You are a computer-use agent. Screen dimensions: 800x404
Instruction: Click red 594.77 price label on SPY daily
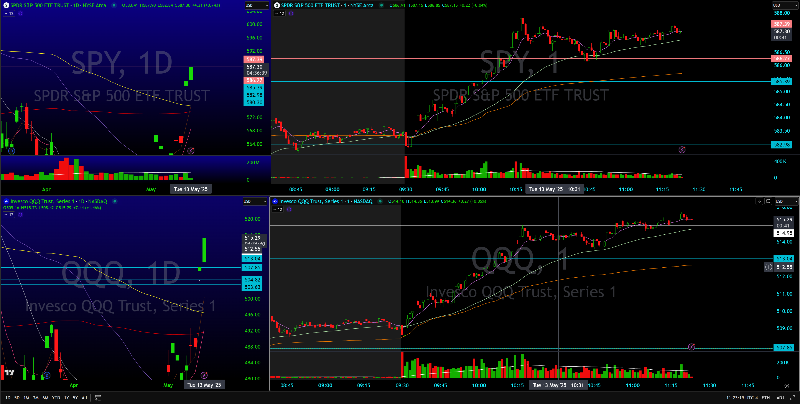coord(253,80)
